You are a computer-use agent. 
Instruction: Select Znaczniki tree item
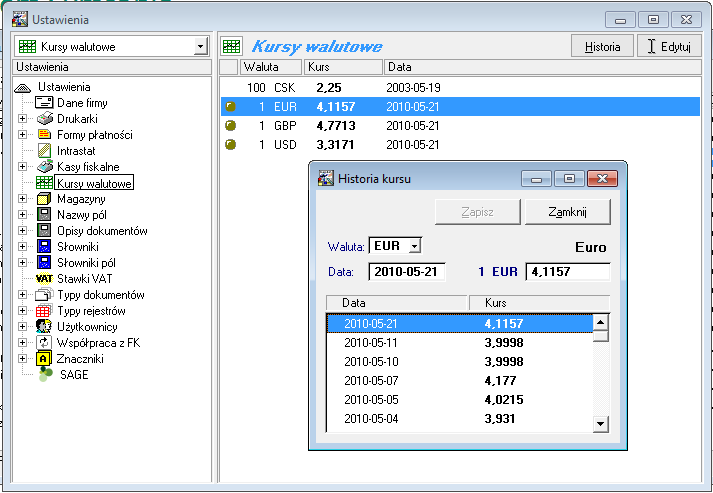pos(80,359)
